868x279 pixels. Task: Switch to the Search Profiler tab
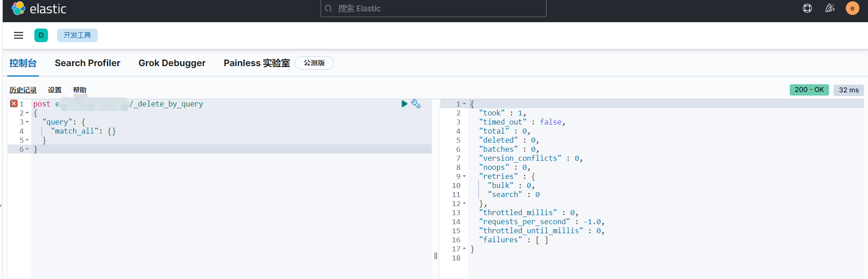(87, 63)
